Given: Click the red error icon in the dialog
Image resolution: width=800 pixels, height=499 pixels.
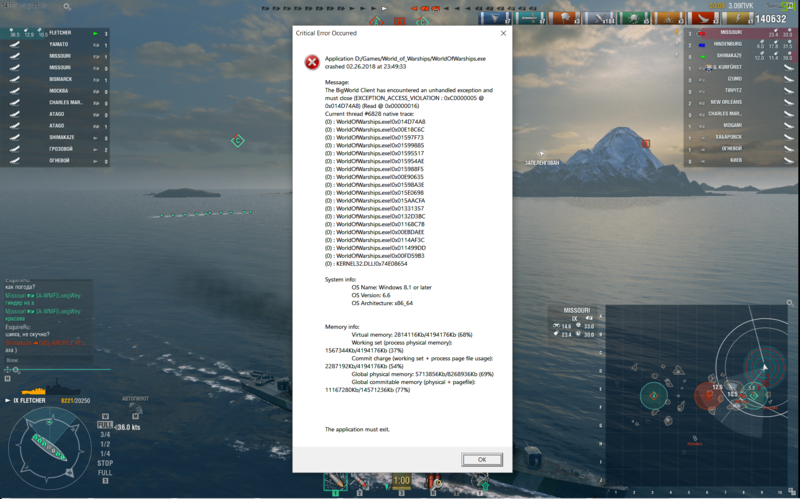Looking at the screenshot, I should (x=312, y=61).
